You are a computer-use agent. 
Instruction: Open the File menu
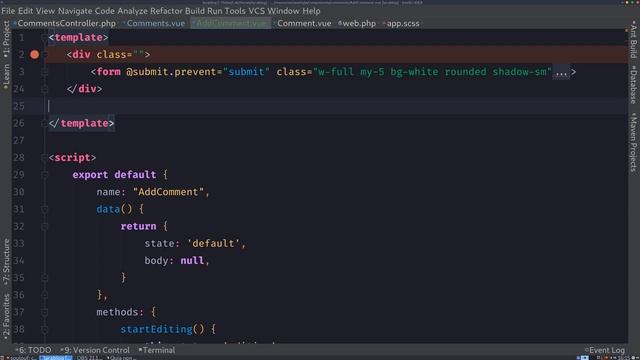8,11
